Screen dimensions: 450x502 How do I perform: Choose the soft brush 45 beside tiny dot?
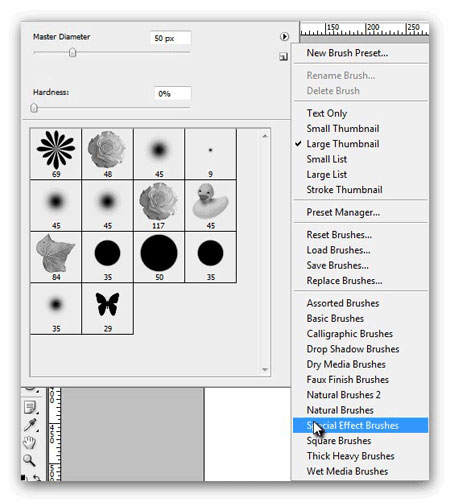pos(159,154)
